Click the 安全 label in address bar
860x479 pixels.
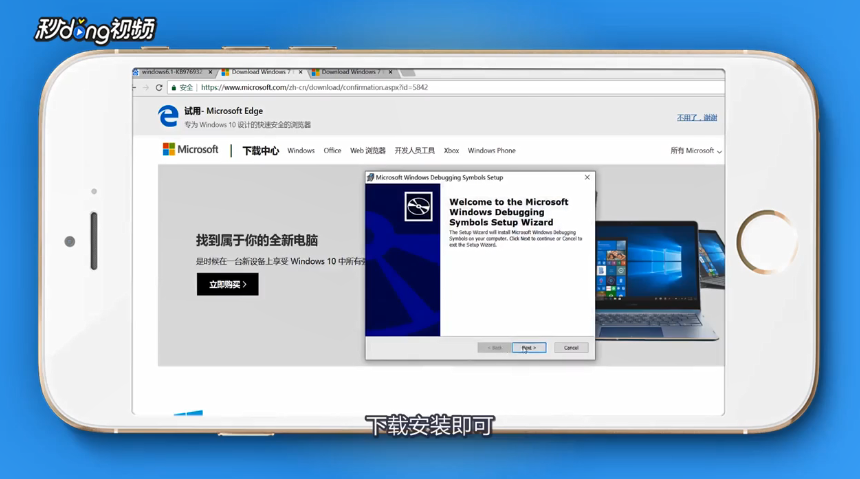[186, 87]
